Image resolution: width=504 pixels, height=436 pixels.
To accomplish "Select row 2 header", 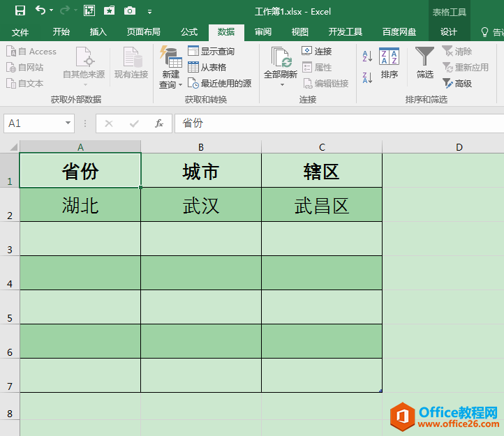I will coord(10,204).
